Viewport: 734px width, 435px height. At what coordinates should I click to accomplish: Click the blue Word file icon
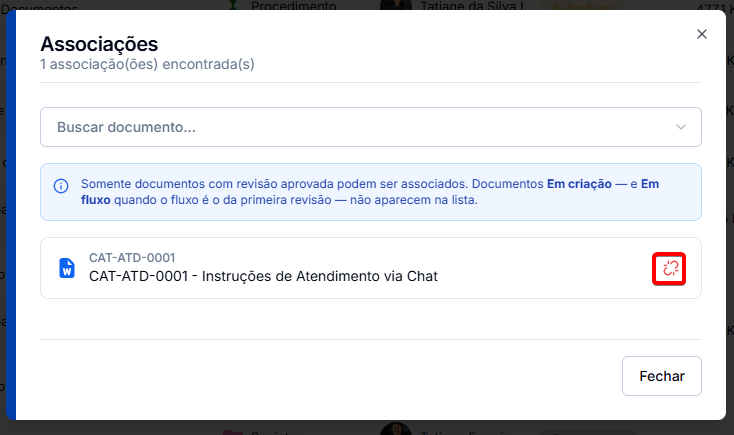(67, 268)
